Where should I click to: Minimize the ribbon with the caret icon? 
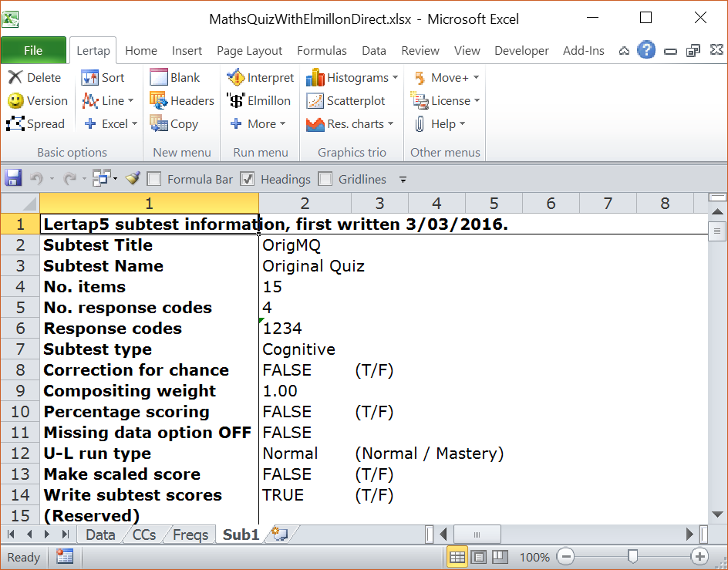[624, 51]
